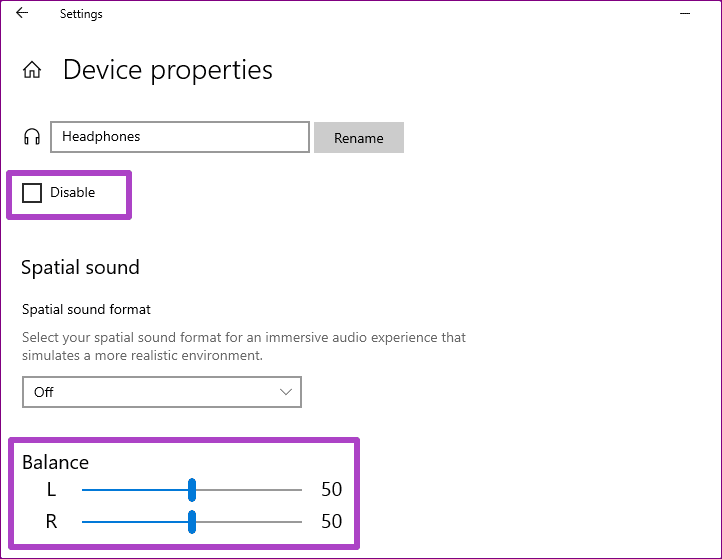This screenshot has height=559, width=722.
Task: Click the L balance slider track
Action: (x=192, y=490)
